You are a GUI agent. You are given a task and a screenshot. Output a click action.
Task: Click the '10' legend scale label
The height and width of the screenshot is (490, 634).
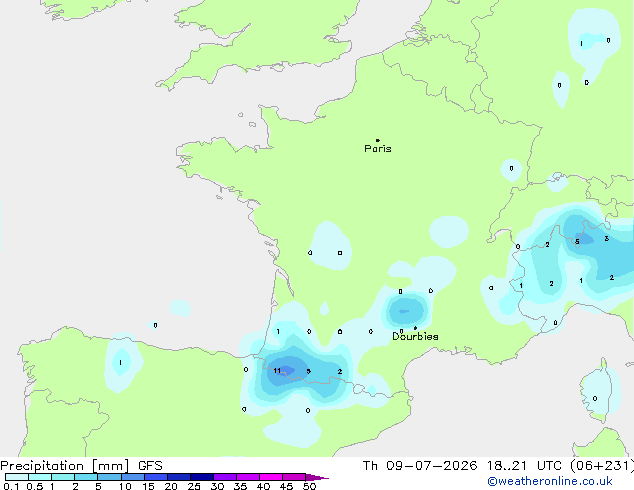click(x=125, y=486)
